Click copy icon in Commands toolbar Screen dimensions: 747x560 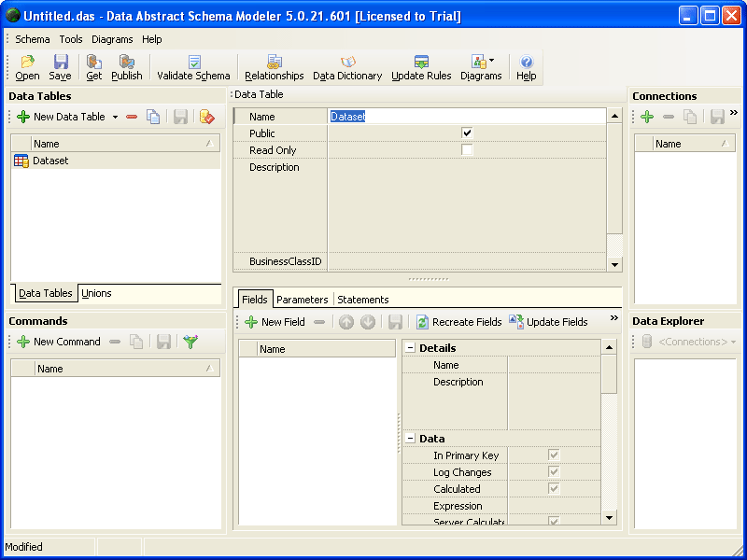[136, 342]
